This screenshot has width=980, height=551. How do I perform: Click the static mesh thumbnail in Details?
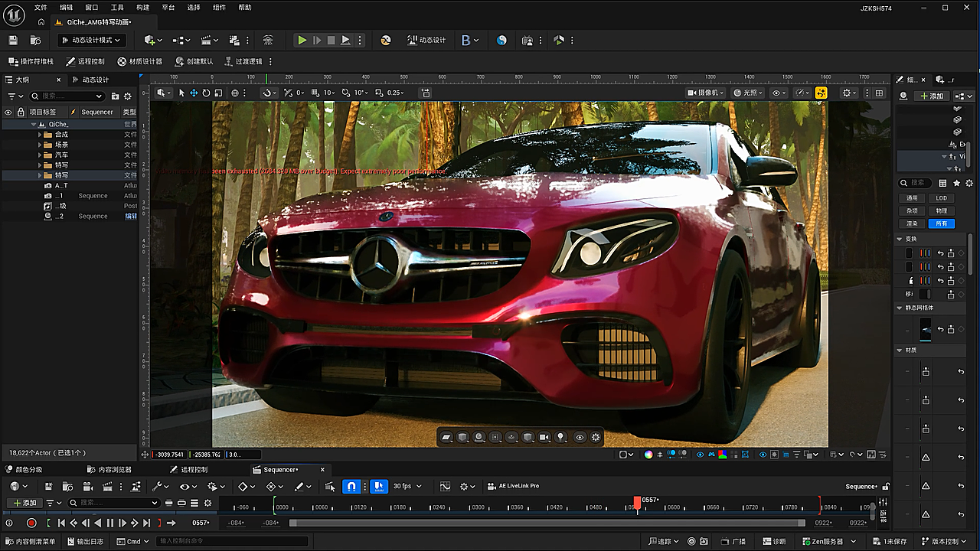[x=926, y=330]
